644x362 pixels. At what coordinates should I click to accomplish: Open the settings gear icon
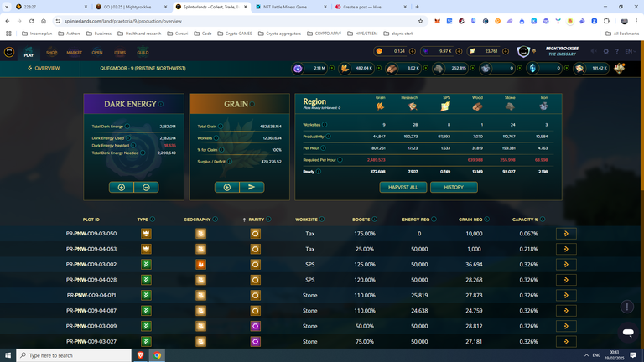605,51
